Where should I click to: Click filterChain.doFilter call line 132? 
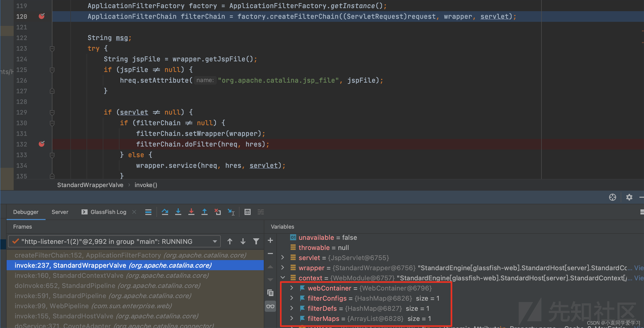pyautogui.click(x=203, y=144)
